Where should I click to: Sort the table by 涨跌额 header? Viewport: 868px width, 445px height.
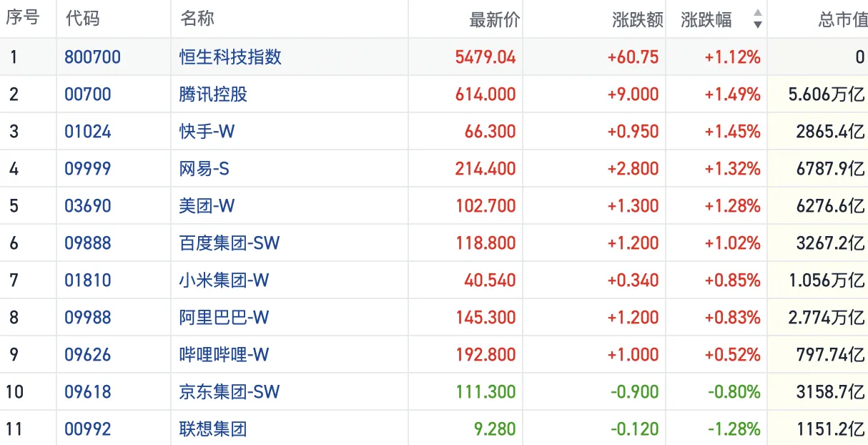(638, 19)
